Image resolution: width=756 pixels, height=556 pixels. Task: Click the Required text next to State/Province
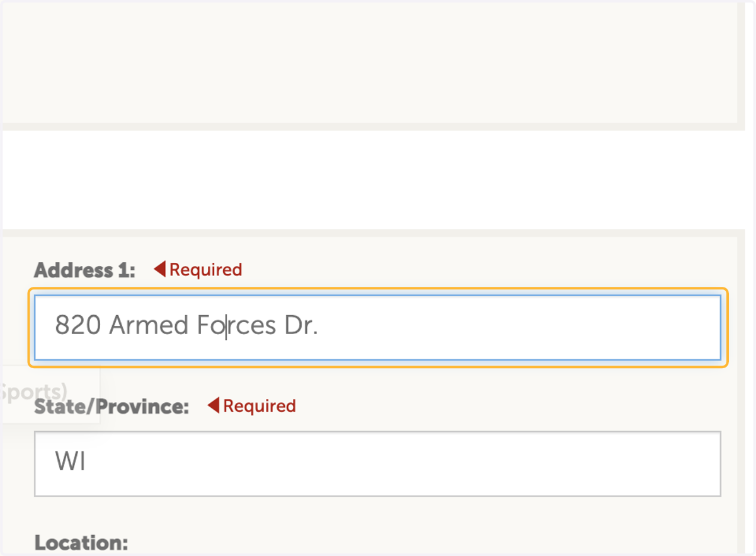point(259,406)
